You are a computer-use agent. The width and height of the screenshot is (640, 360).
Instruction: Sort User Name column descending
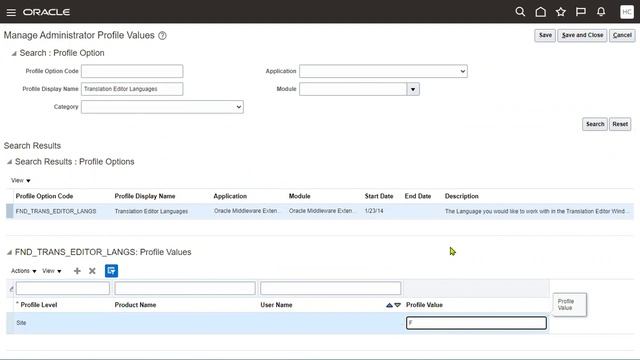coord(398,305)
